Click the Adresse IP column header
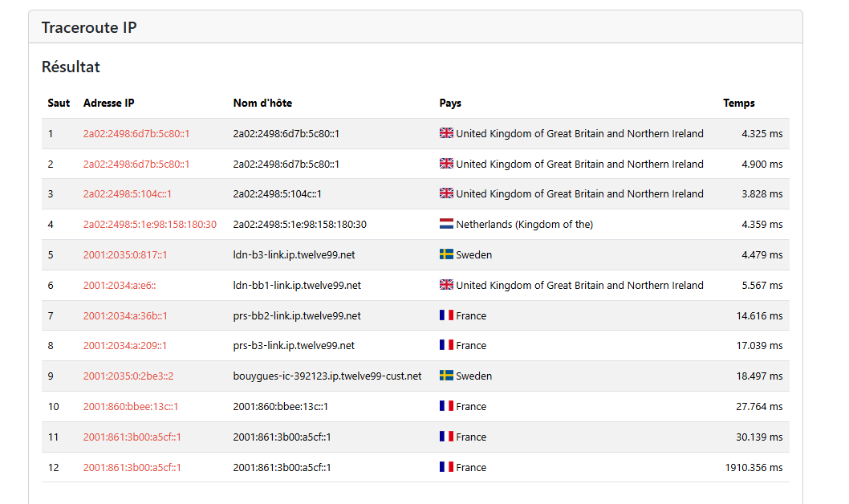The image size is (849, 504). point(109,103)
